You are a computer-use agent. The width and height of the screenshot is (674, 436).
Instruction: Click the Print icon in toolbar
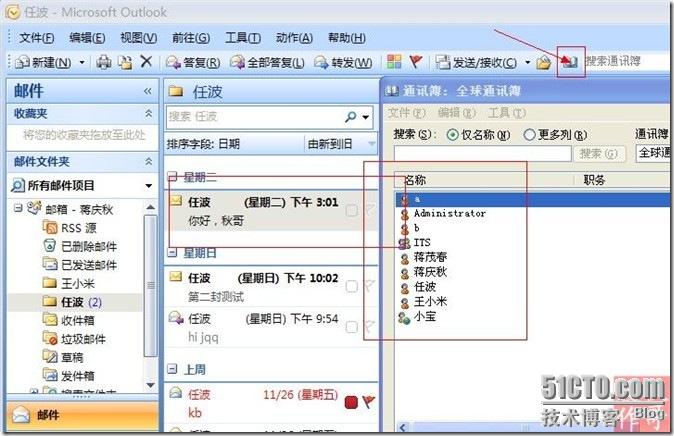(104, 63)
